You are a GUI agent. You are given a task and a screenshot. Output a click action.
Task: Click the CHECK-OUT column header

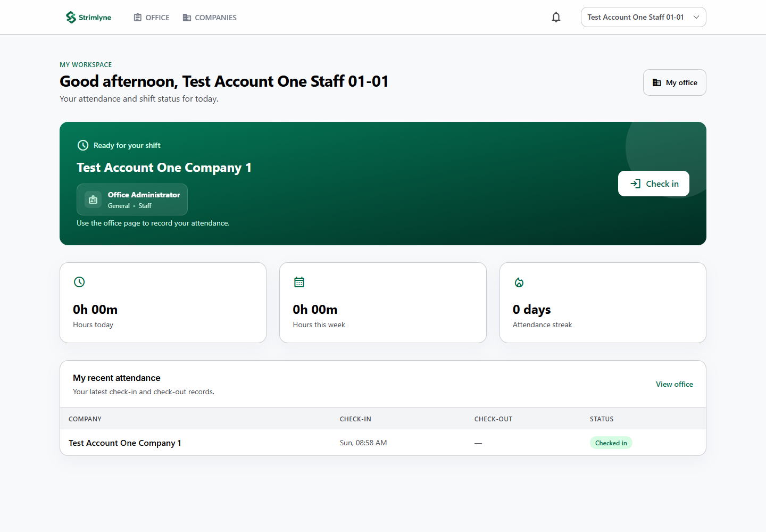(x=493, y=419)
